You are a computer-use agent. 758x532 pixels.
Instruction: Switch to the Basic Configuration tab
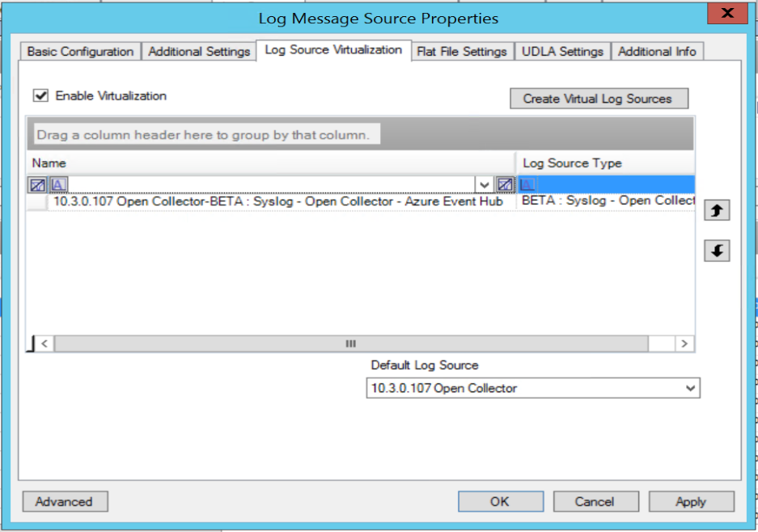[x=80, y=52]
